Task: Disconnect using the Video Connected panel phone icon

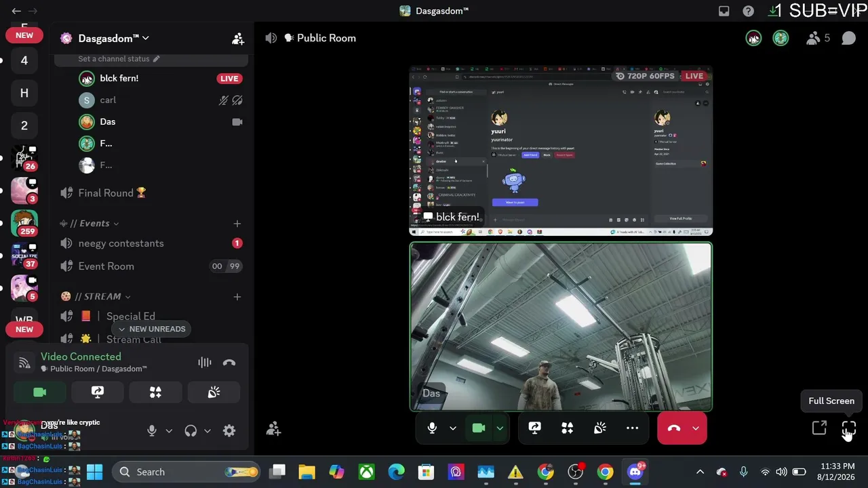Action: (x=229, y=363)
